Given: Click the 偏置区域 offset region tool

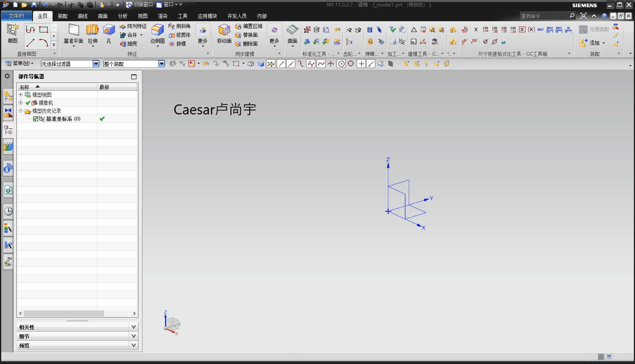Looking at the screenshot, I should click(x=249, y=26).
